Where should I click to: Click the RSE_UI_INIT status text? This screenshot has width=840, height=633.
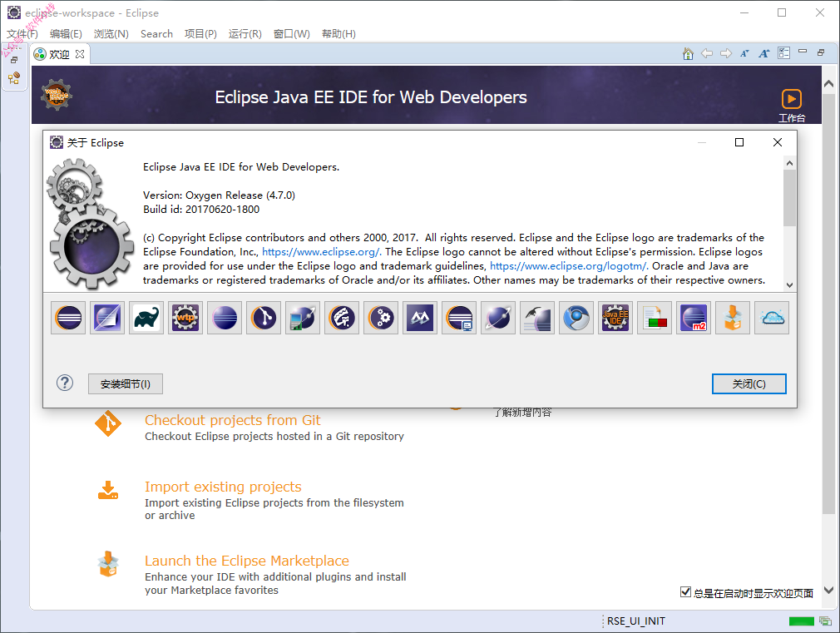(636, 621)
